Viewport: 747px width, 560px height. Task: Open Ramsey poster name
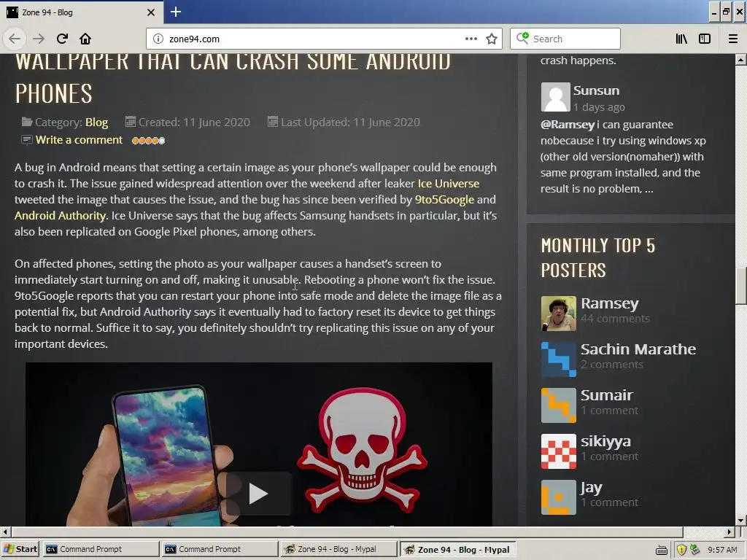(609, 303)
